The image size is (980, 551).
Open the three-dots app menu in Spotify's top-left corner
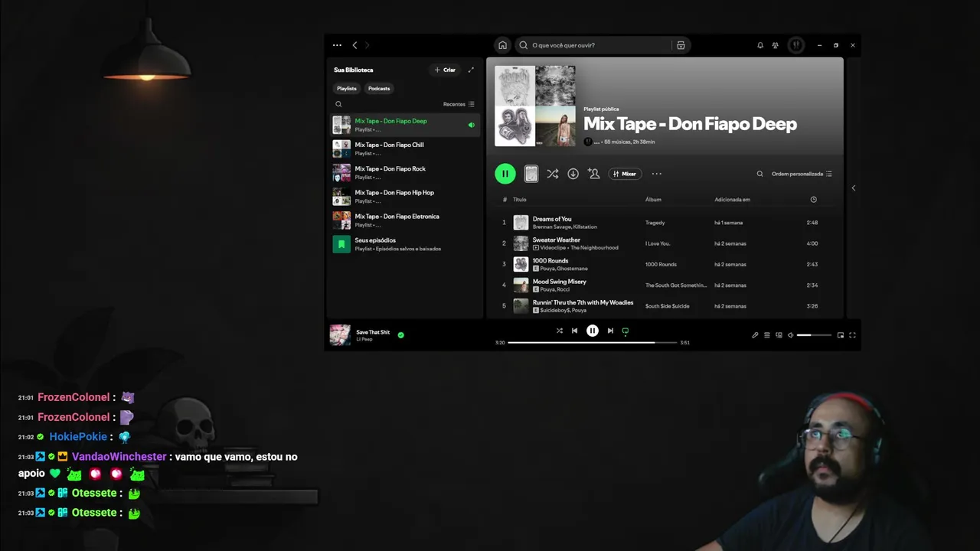coord(337,45)
